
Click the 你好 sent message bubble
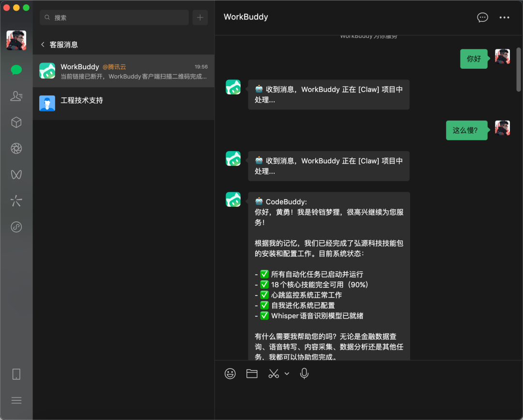pos(474,59)
